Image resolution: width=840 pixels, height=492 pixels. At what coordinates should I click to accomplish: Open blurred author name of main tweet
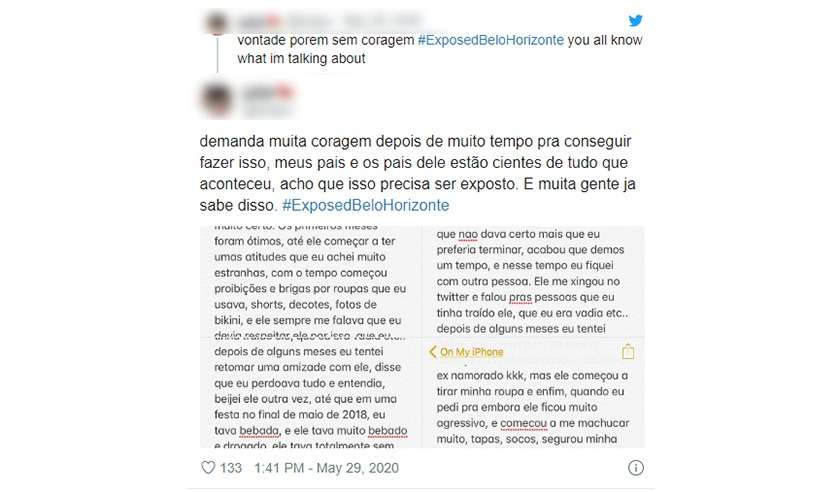(268, 93)
